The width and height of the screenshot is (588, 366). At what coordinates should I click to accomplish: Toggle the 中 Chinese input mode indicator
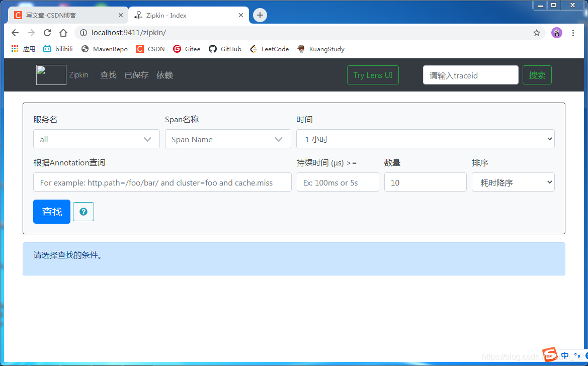[565, 355]
